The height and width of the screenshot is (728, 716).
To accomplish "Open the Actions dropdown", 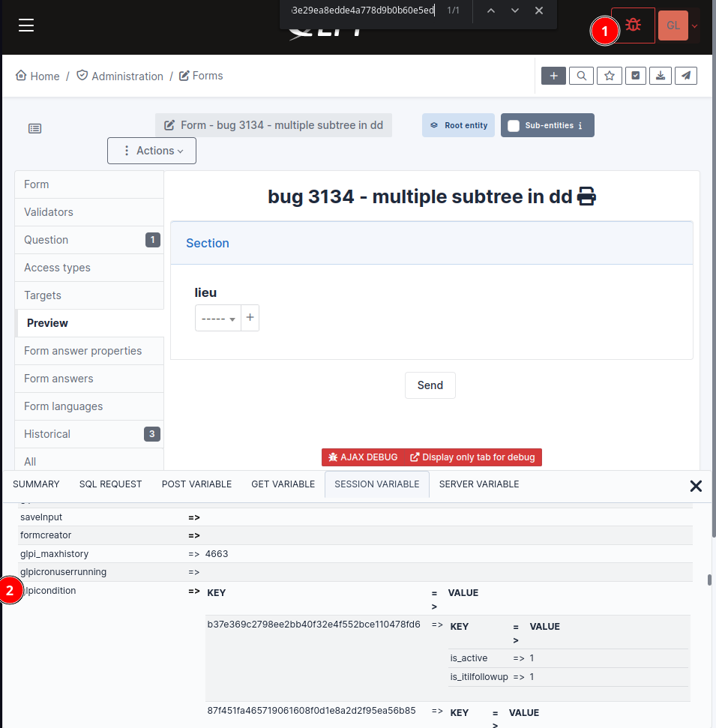I will pyautogui.click(x=151, y=151).
